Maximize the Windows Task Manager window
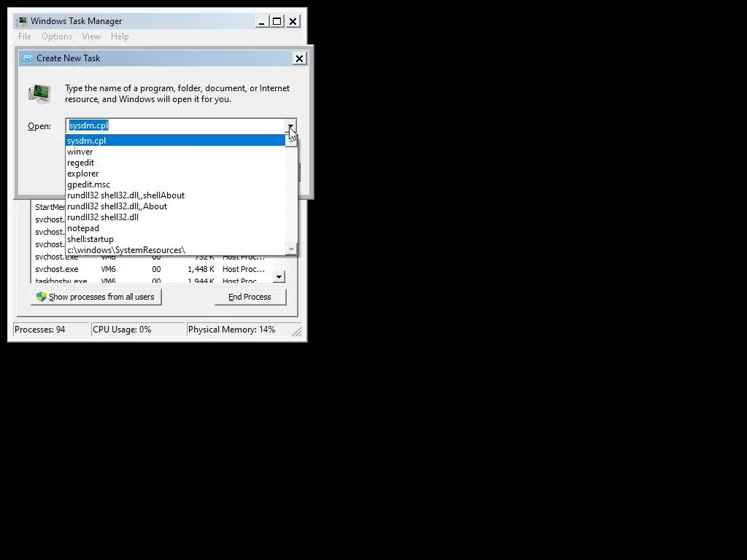 click(x=276, y=21)
